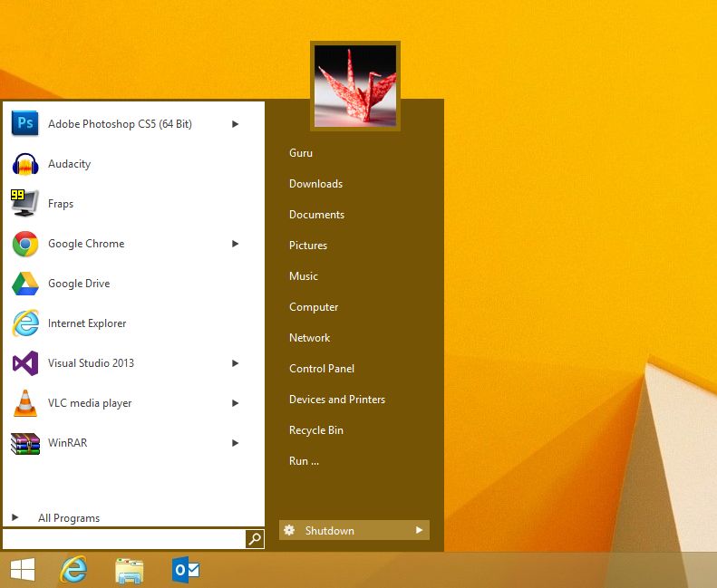717x588 pixels.
Task: Expand Adobe Photoshop CS5 submenu arrow
Action: (235, 124)
